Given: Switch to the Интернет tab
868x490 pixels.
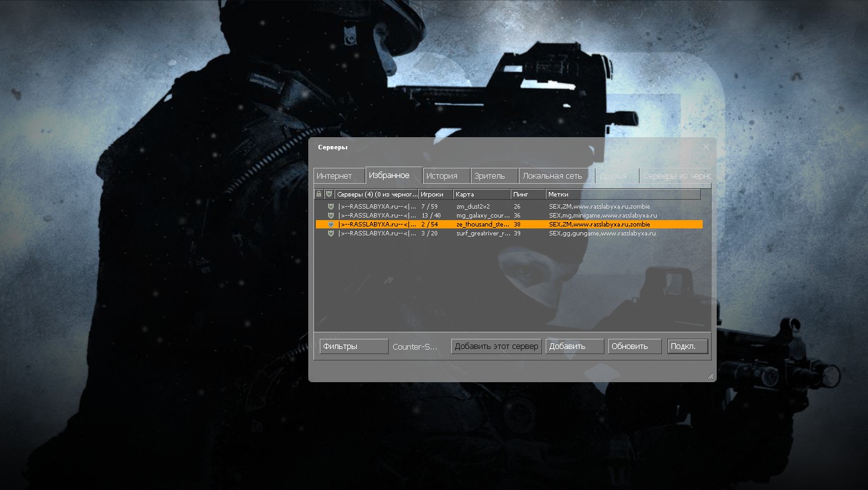Looking at the screenshot, I should (x=339, y=175).
